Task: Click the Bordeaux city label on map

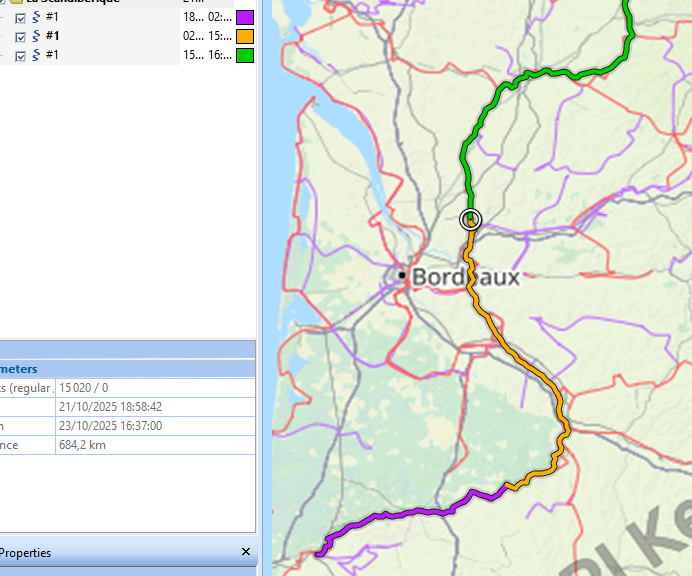Action: [466, 277]
